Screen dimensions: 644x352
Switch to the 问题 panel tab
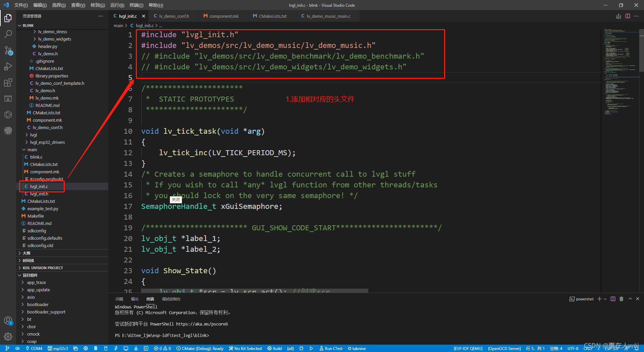(119, 299)
